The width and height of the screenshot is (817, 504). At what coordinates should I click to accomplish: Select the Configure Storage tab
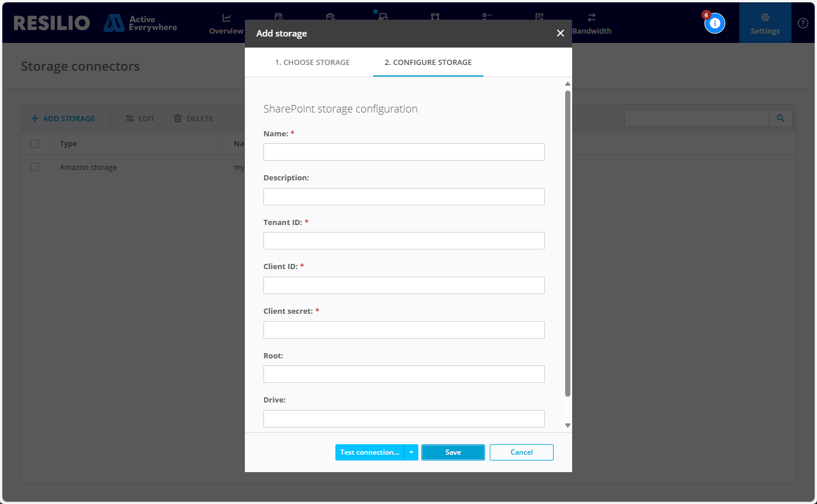click(428, 62)
